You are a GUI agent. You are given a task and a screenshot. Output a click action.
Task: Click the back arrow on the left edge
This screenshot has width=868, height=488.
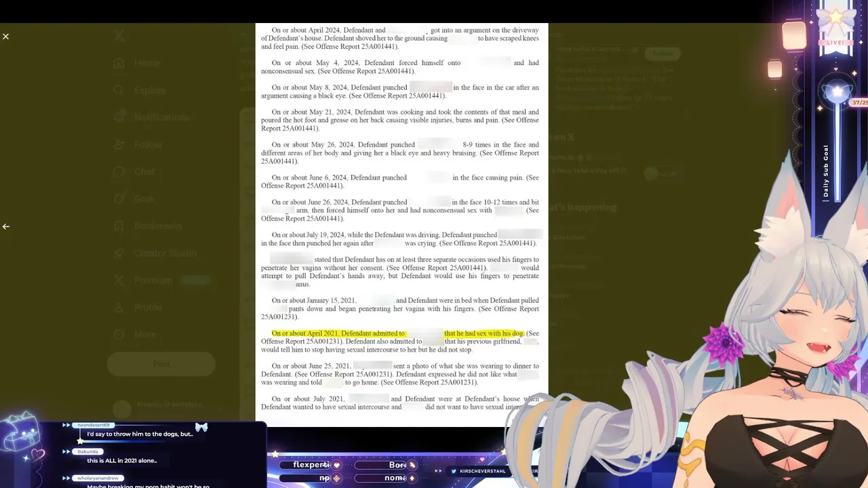pyautogui.click(x=5, y=226)
